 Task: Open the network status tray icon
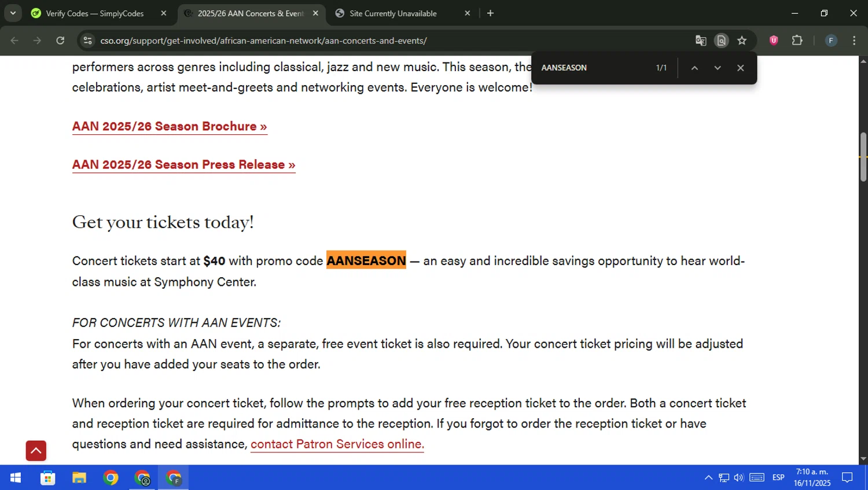point(724,478)
